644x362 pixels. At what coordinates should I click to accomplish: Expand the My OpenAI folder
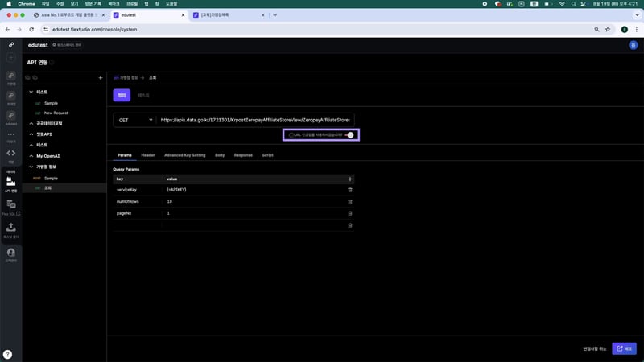coord(31,155)
